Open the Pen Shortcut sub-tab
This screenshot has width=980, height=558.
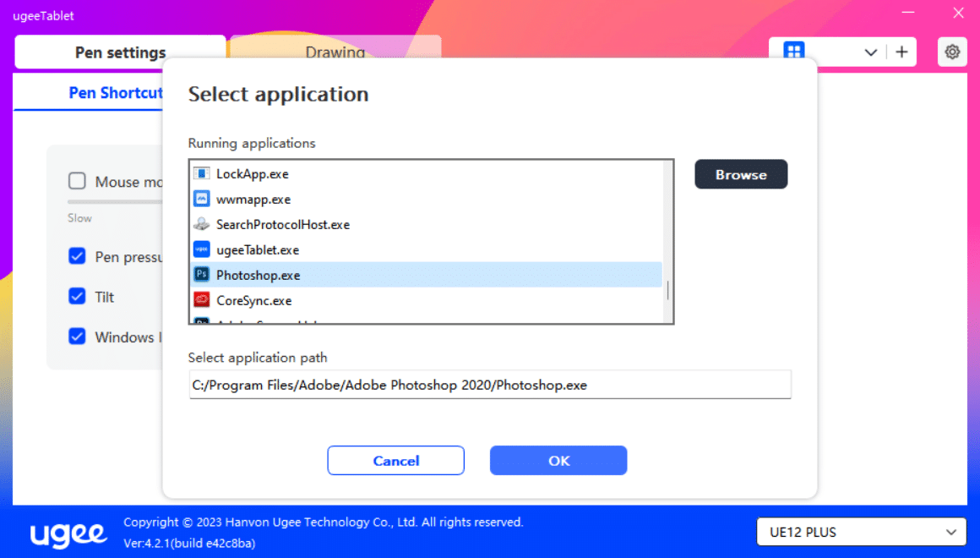[116, 93]
